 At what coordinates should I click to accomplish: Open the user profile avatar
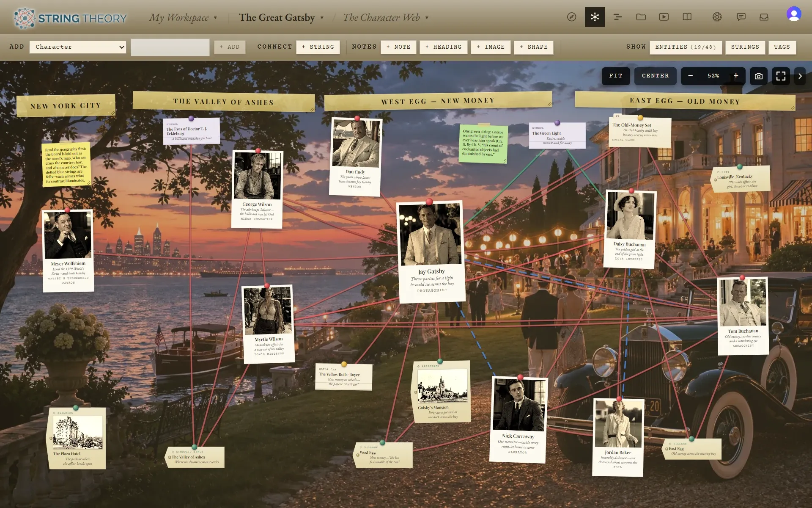[x=794, y=14]
